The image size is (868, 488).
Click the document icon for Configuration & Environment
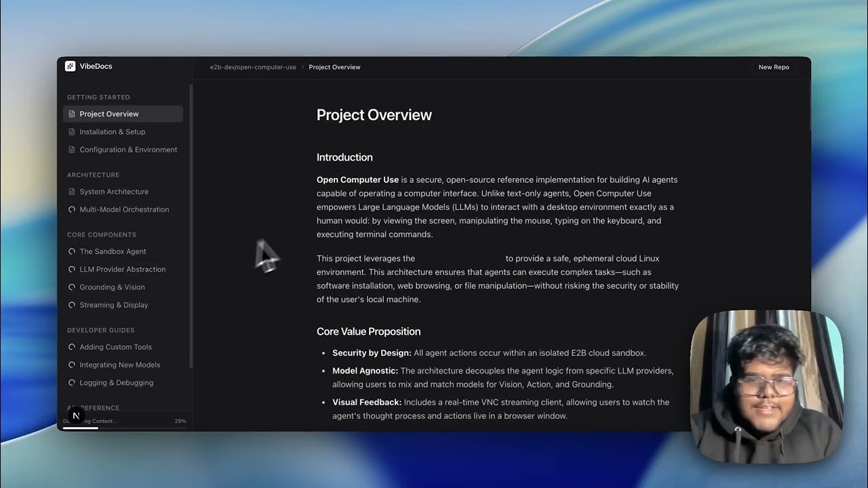(x=71, y=149)
